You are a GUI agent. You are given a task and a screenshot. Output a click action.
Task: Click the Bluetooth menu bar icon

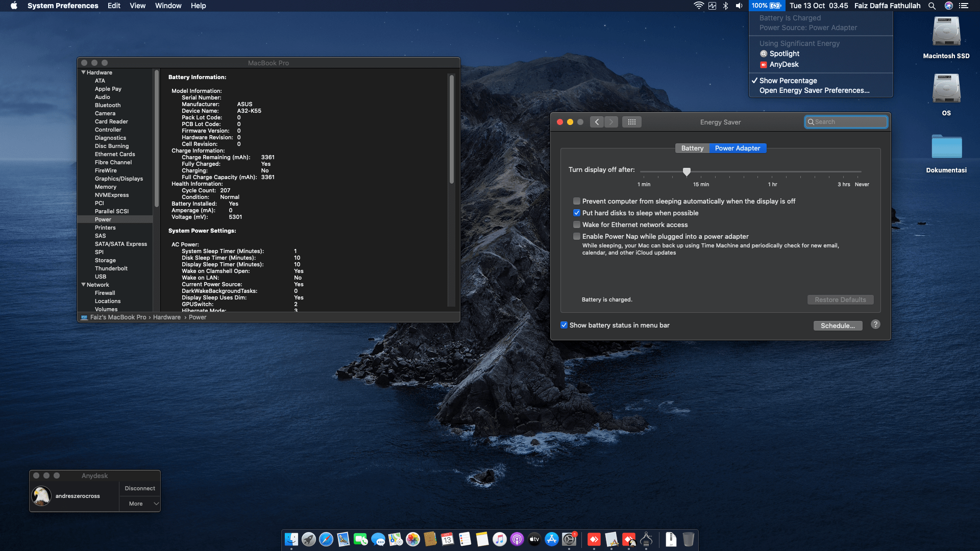click(725, 6)
